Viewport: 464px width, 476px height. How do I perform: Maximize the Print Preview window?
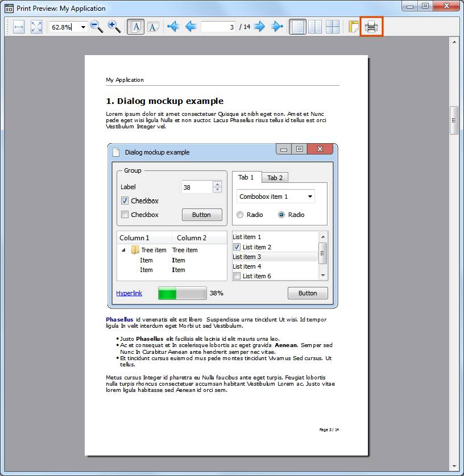[x=425, y=6]
